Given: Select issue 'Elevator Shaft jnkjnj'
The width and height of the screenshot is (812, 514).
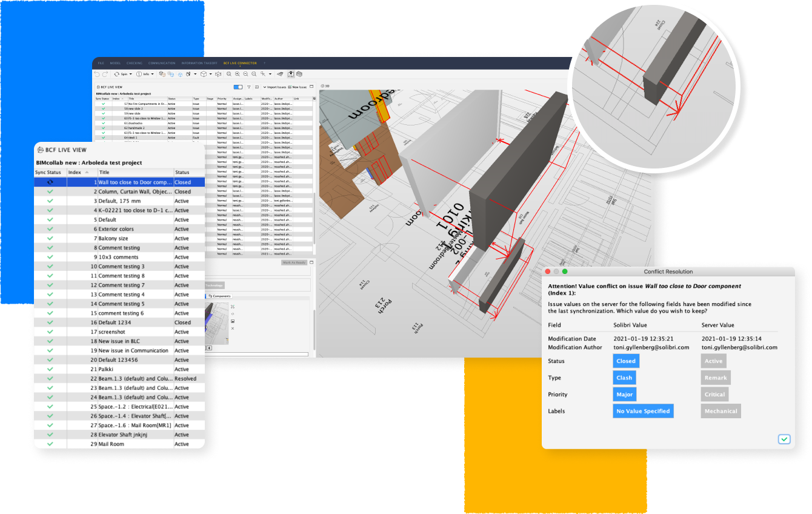Looking at the screenshot, I should (x=119, y=435).
